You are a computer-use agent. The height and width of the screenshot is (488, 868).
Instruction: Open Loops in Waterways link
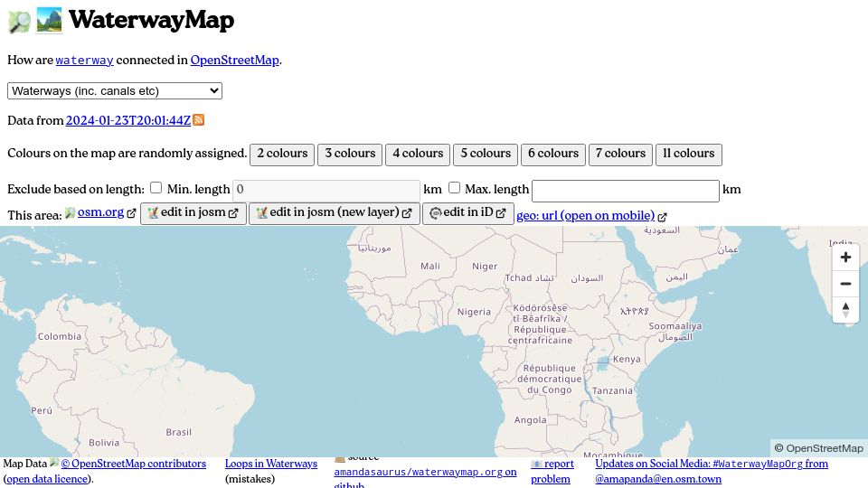(271, 464)
